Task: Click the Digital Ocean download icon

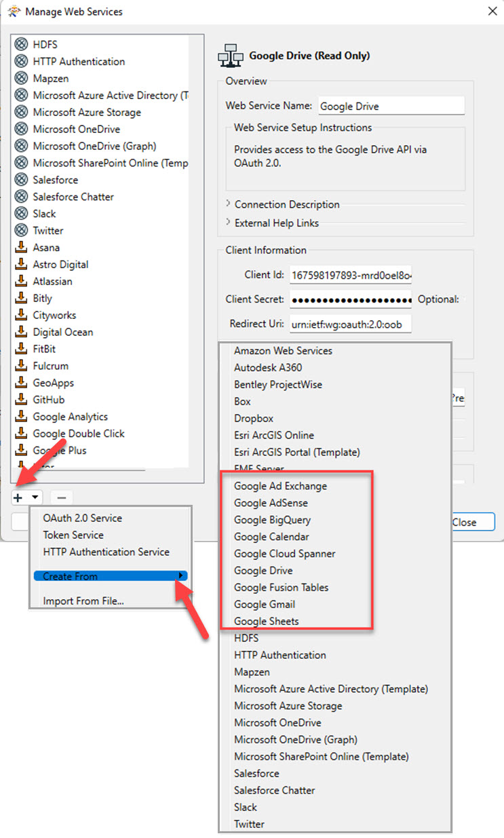Action: click(x=21, y=332)
